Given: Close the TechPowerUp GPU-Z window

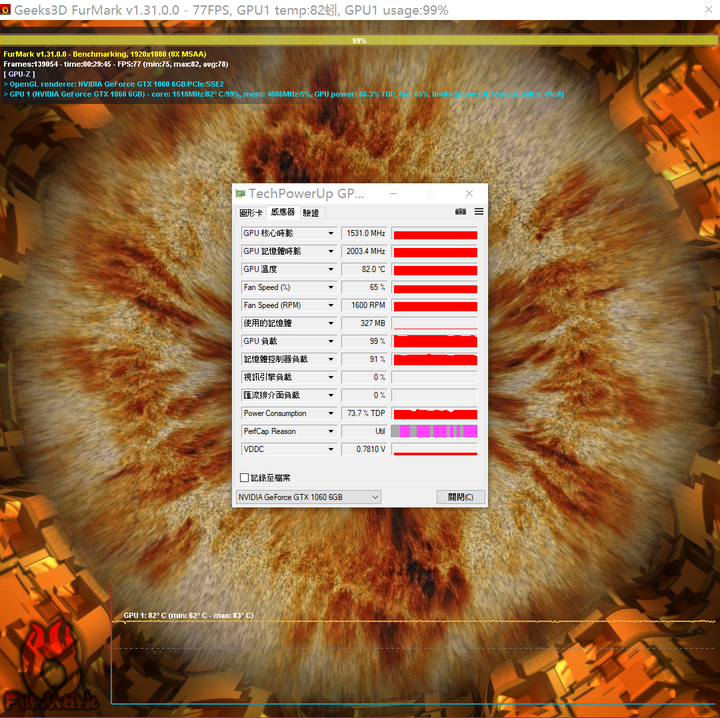Looking at the screenshot, I should [x=469, y=194].
